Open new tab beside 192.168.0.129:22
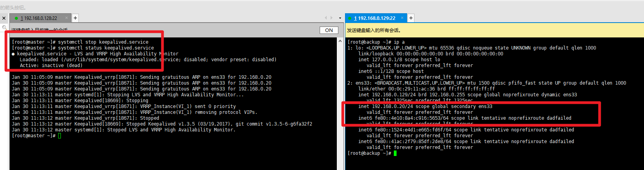Image resolution: width=644 pixels, height=170 pixels. click(x=411, y=18)
